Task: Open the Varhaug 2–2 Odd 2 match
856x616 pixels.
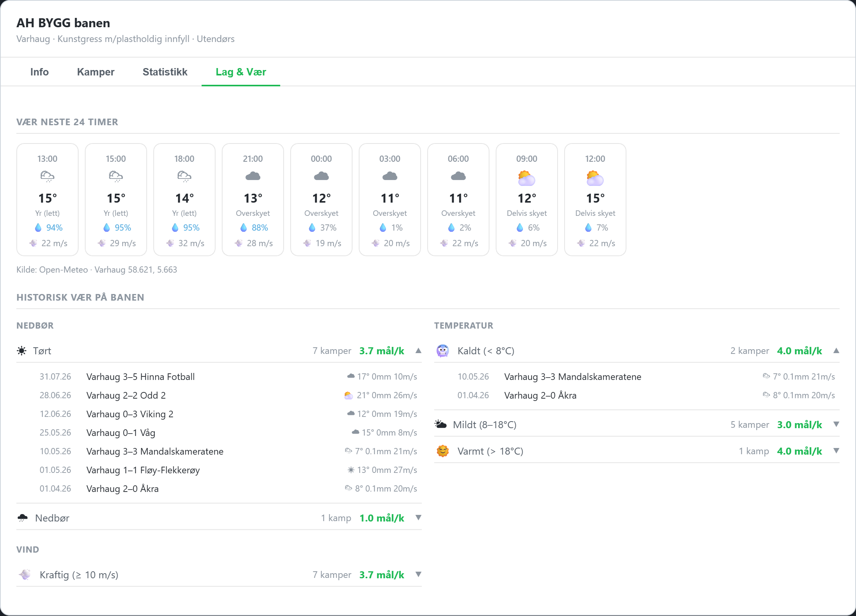Action: click(x=126, y=395)
